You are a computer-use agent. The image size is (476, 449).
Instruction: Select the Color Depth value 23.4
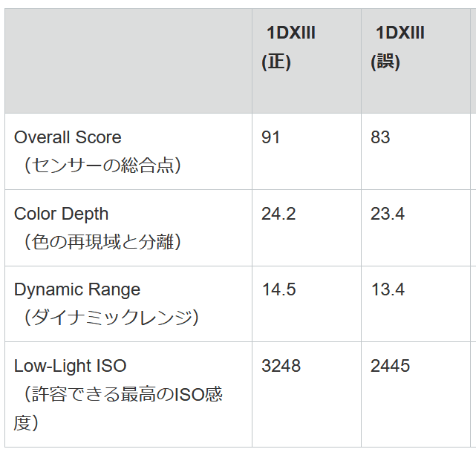(388, 214)
